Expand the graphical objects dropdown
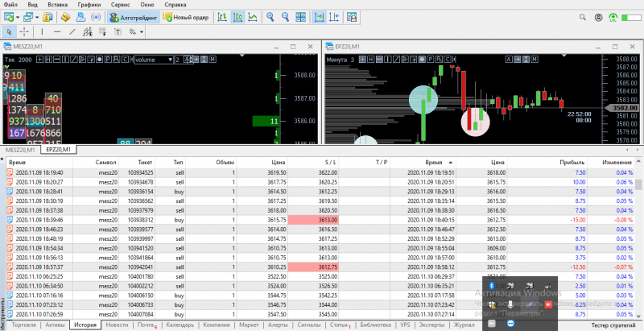644x331 pixels. (142, 31)
